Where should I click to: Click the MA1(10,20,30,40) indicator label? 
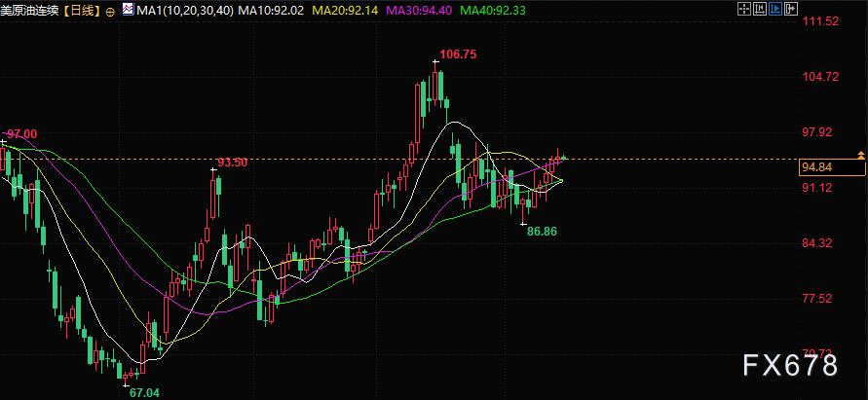tap(184, 10)
